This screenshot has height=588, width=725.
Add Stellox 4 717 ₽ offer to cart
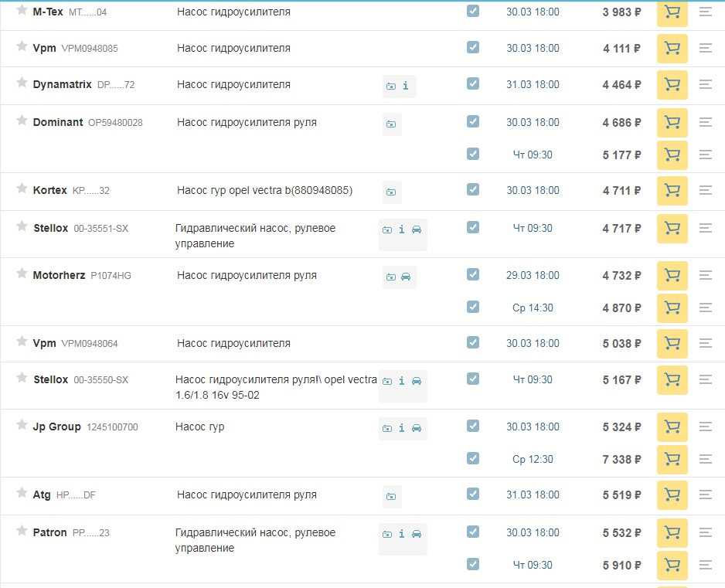click(x=672, y=229)
